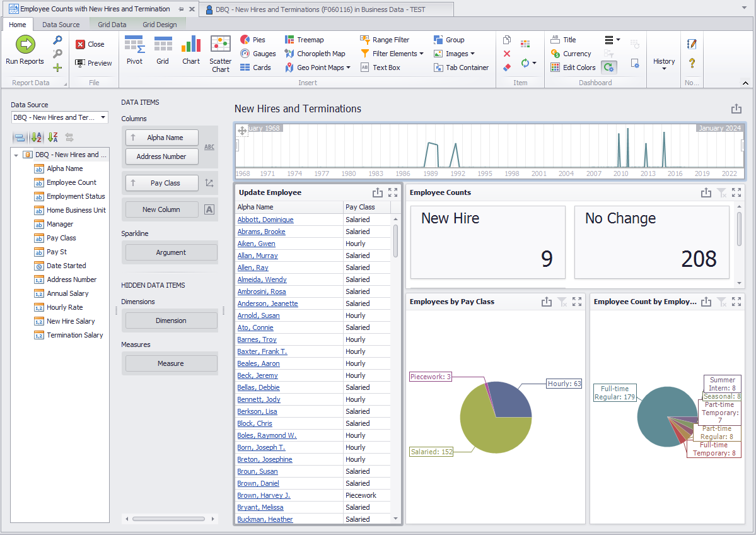Click the Alpha Name column button
Viewport: 756px width, 535px height.
click(x=162, y=138)
